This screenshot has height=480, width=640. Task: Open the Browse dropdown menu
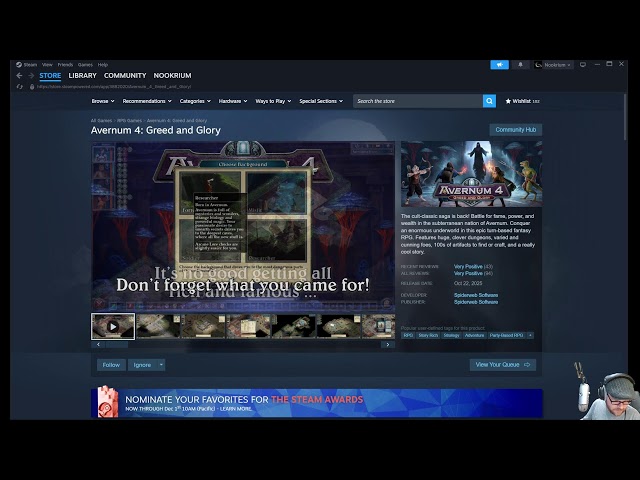click(x=101, y=101)
